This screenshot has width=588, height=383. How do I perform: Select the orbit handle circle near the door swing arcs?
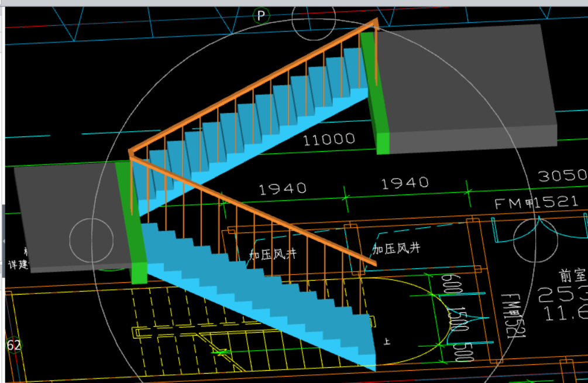coord(535,240)
